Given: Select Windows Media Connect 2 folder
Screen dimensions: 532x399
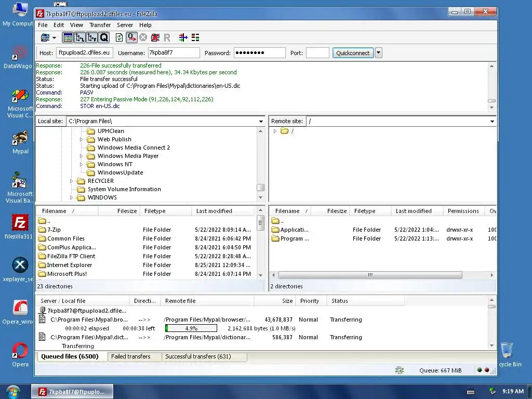Looking at the screenshot, I should coord(134,148).
